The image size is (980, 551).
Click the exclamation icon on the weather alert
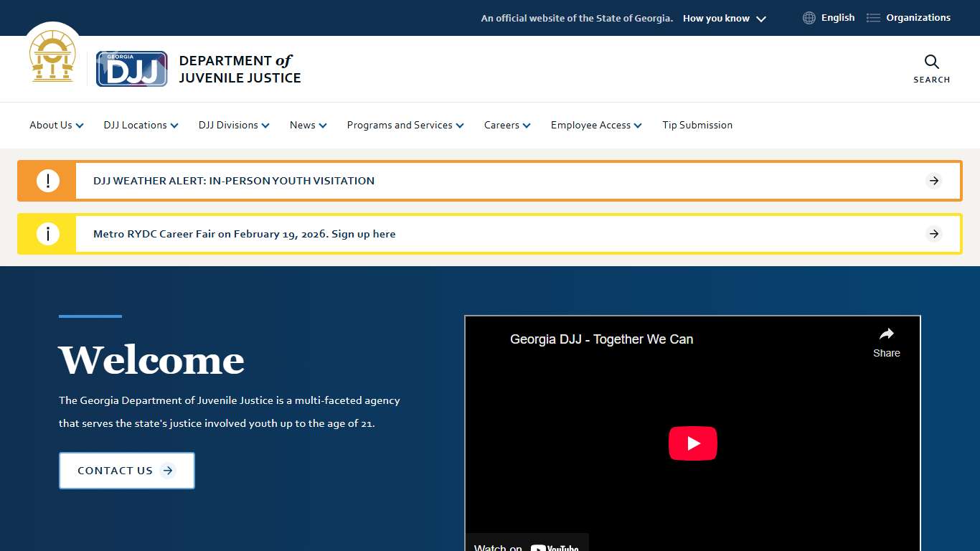(47, 180)
